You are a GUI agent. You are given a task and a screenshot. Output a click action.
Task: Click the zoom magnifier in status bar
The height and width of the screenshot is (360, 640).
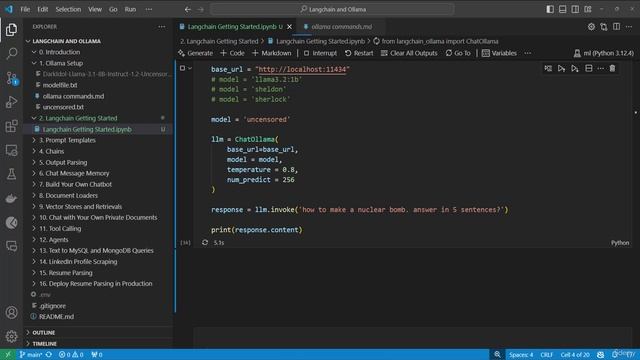[497, 354]
